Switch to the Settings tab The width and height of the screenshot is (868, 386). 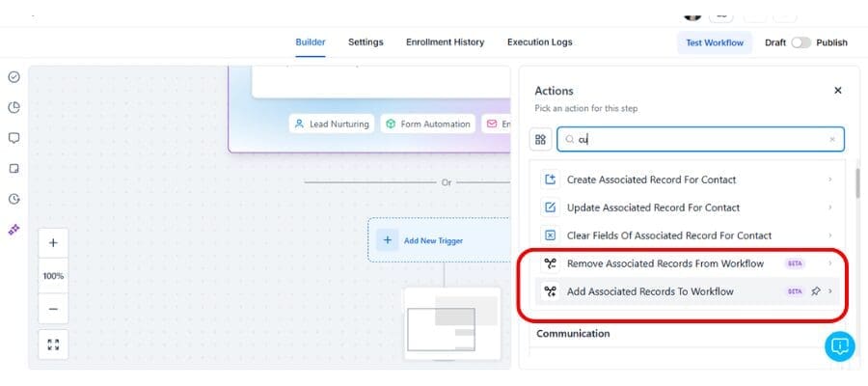point(366,42)
